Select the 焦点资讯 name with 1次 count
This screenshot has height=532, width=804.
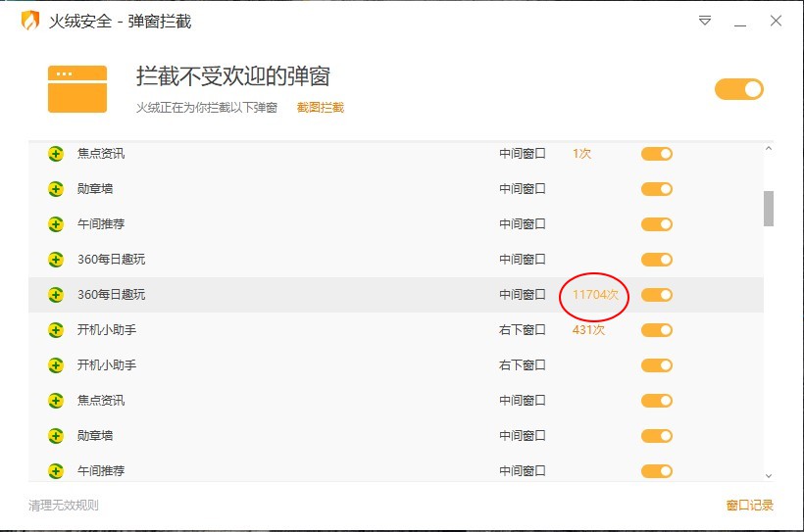pyautogui.click(x=101, y=154)
